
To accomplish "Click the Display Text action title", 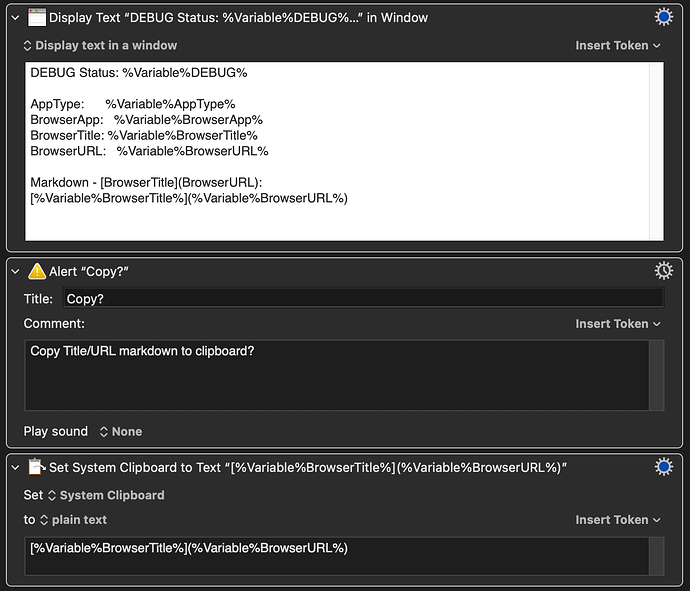I will point(239,18).
